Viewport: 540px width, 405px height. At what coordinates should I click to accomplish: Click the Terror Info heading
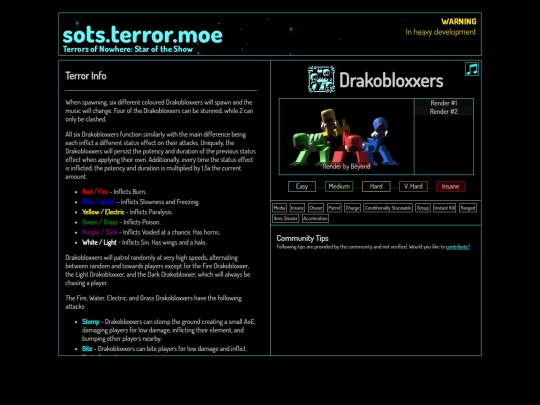pyautogui.click(x=86, y=76)
